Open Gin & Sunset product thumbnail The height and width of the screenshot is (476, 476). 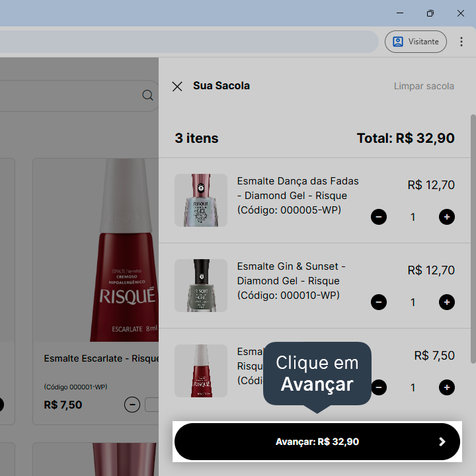click(201, 286)
